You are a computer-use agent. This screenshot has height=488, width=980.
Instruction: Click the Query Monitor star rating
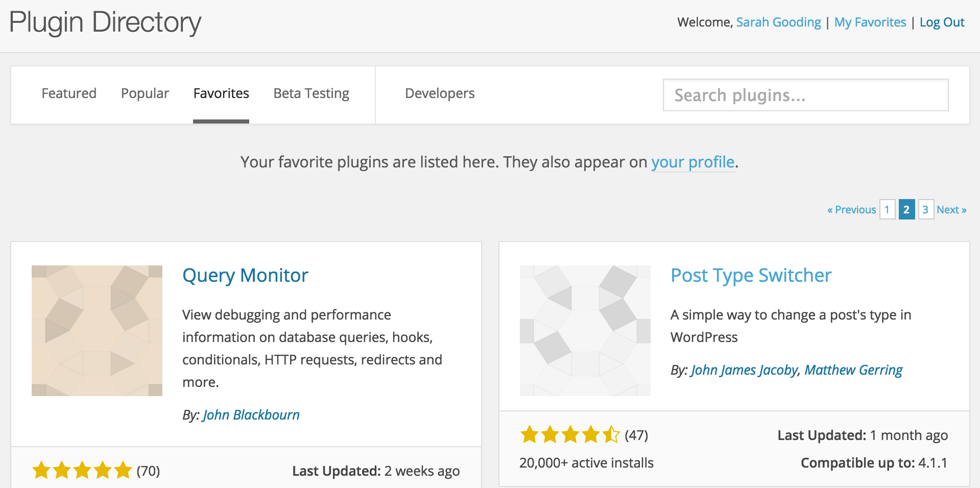point(82,470)
